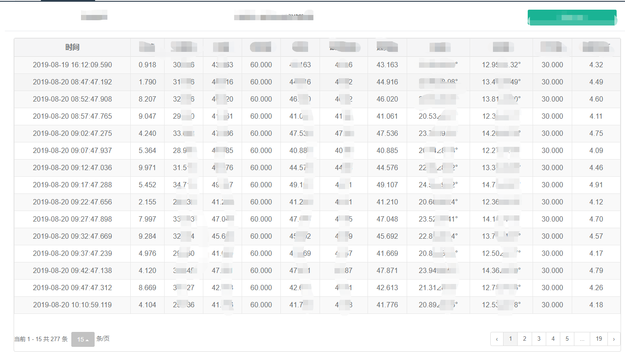
Task: Click the value 5.452 cell
Action: click(147, 185)
